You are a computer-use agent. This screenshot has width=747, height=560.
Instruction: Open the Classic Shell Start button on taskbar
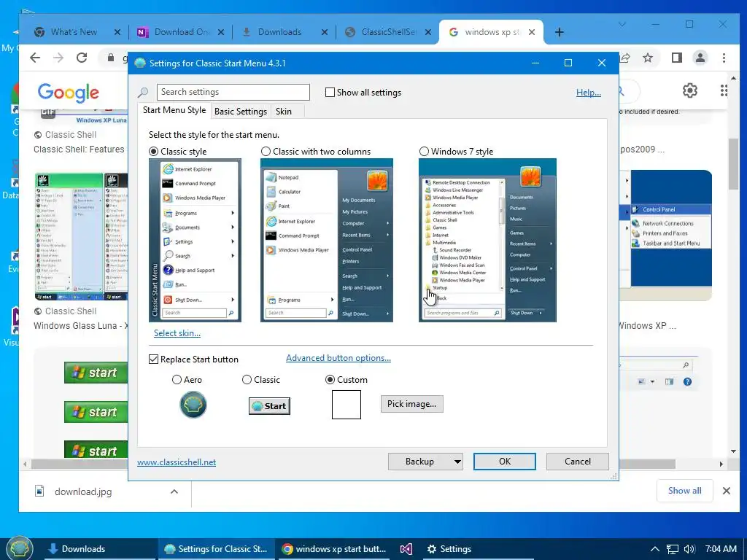click(20, 548)
